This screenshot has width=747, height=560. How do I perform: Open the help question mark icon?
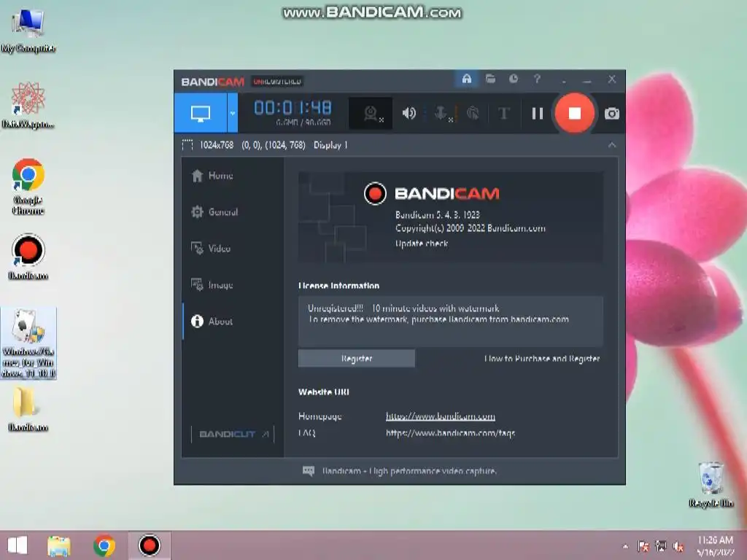[x=537, y=79]
